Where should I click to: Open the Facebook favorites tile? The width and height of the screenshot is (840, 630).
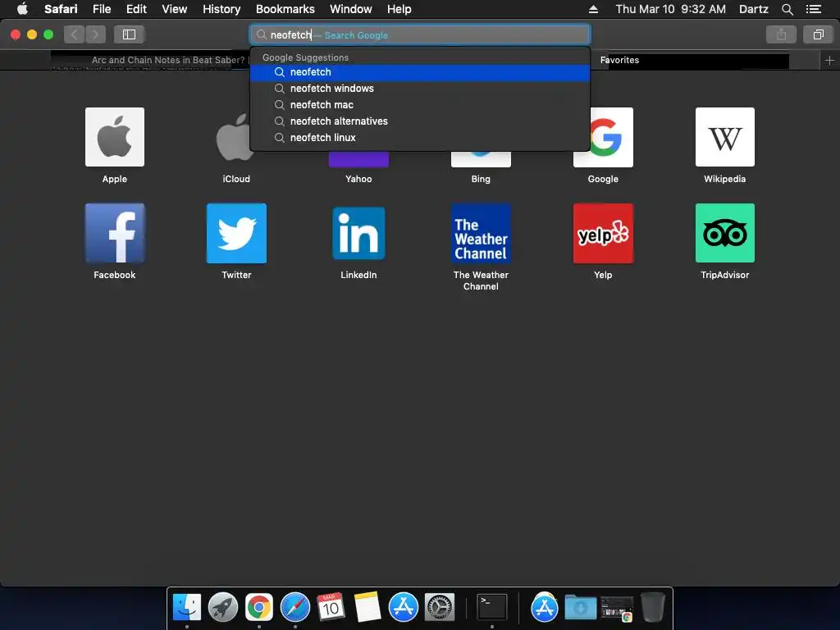pyautogui.click(x=115, y=233)
